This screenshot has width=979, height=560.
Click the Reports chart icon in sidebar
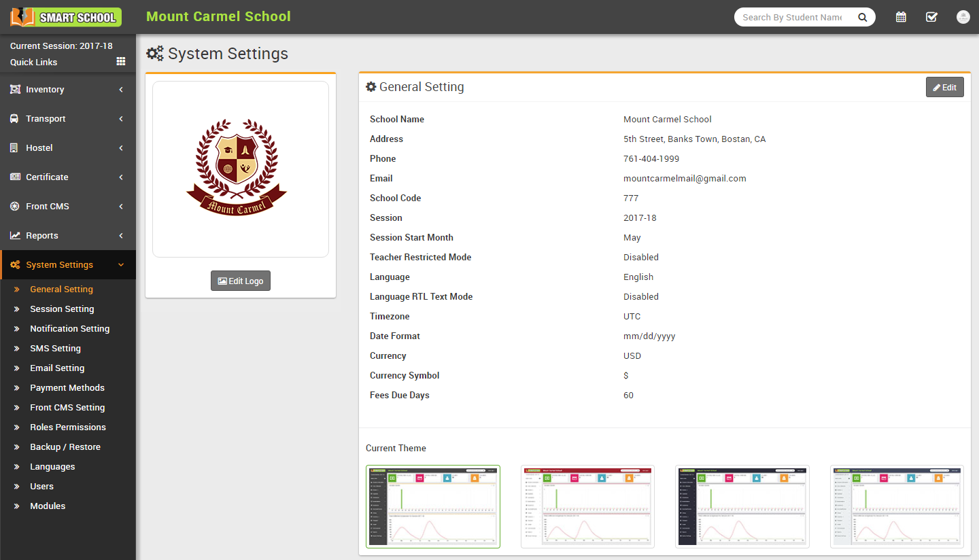pyautogui.click(x=14, y=236)
